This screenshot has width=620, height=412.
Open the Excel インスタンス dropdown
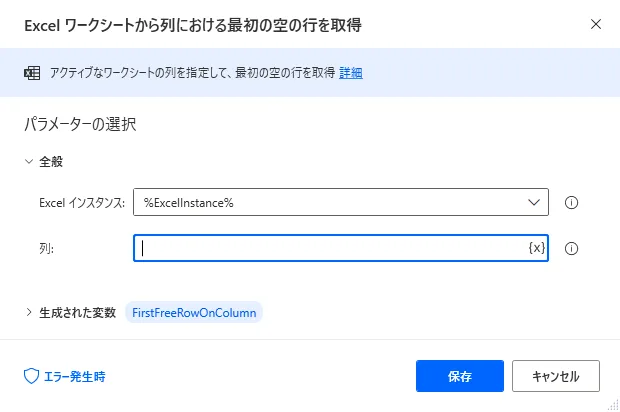pos(532,202)
